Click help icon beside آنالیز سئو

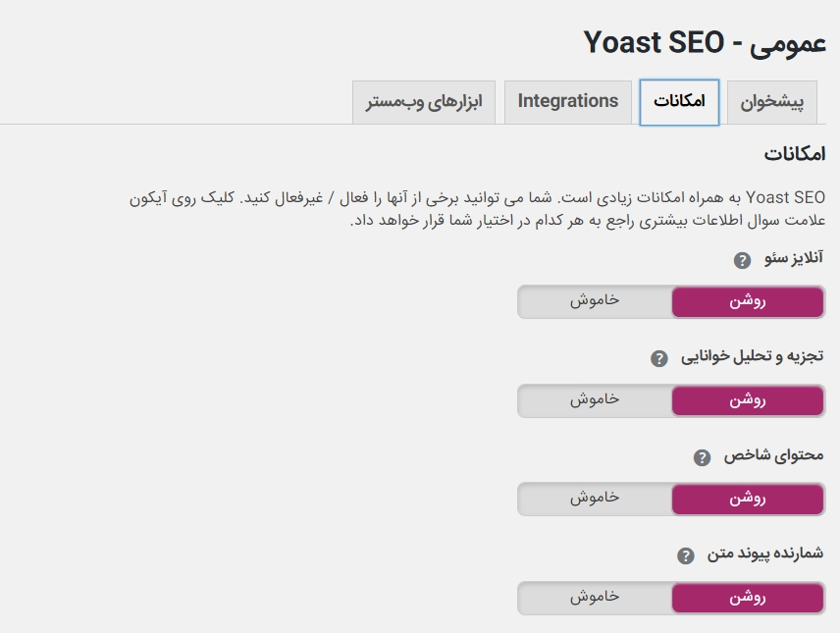742,260
